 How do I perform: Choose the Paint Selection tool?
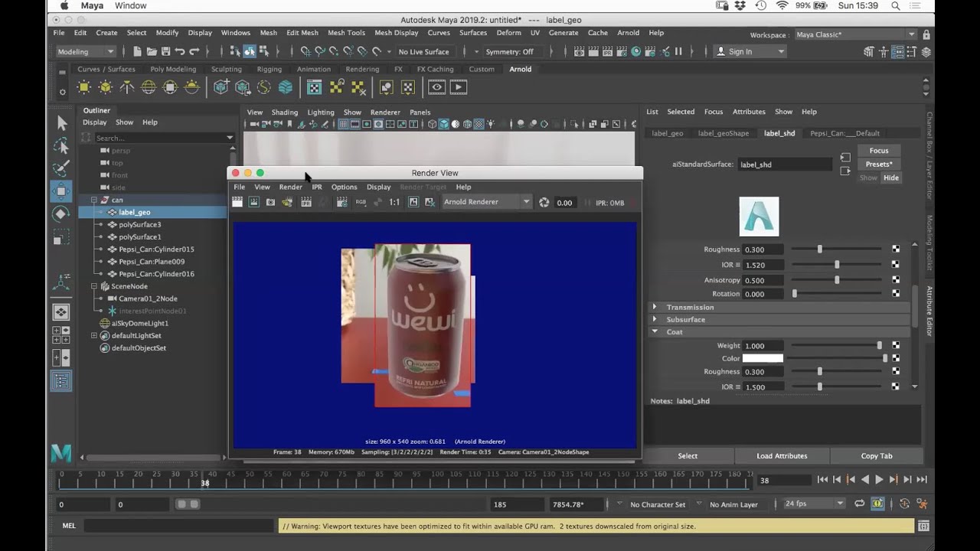pyautogui.click(x=62, y=168)
